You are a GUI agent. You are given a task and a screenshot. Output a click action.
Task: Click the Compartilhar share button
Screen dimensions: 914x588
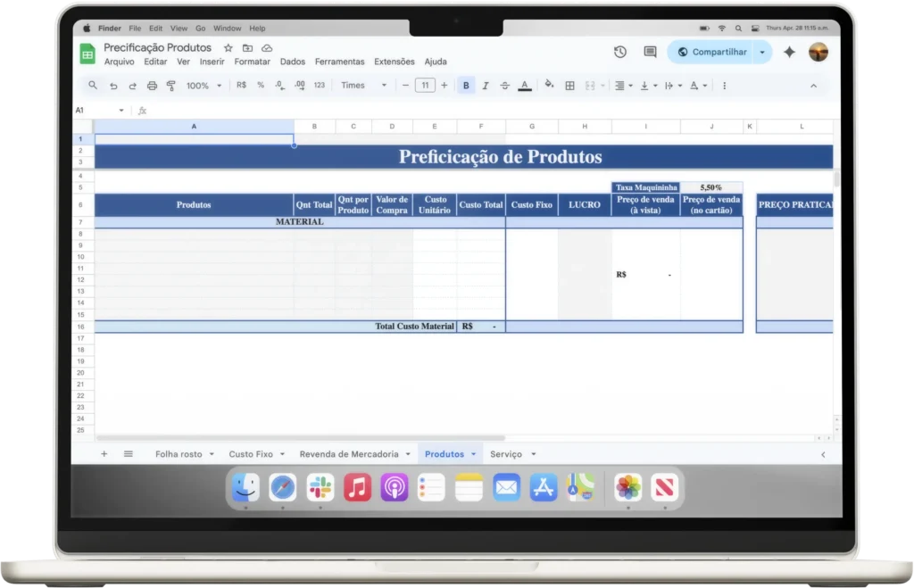[711, 52]
